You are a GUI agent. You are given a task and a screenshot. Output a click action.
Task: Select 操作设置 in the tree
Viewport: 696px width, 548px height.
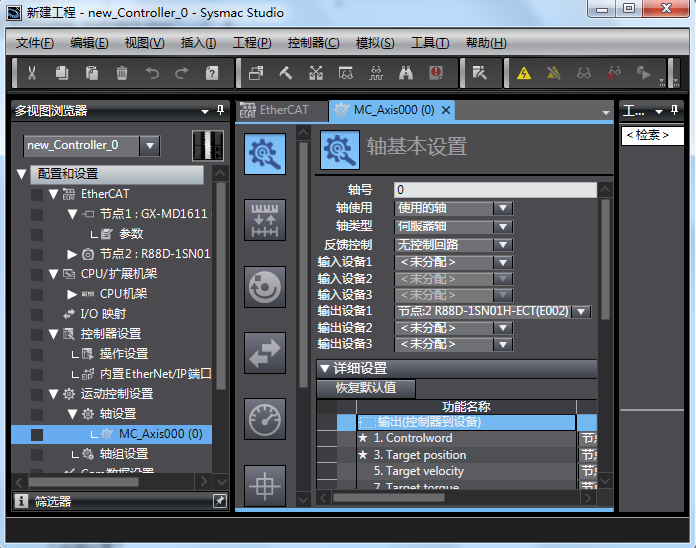click(x=124, y=354)
